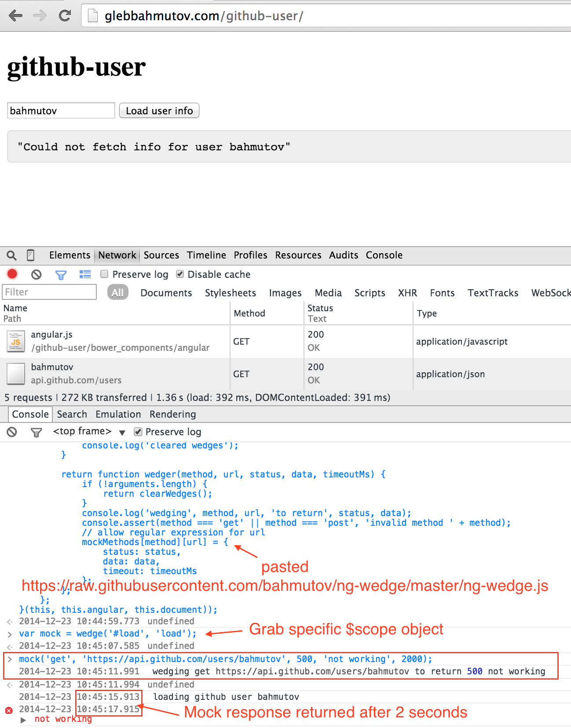Click 'var mock = wedge' console line
This screenshot has height=728, width=571.
point(108,633)
